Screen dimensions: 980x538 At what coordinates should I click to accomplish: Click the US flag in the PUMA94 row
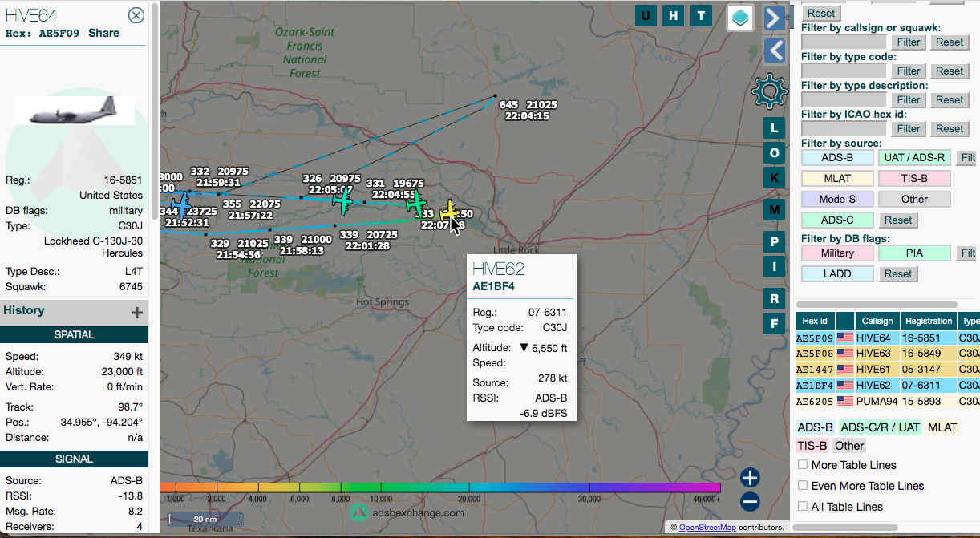845,401
